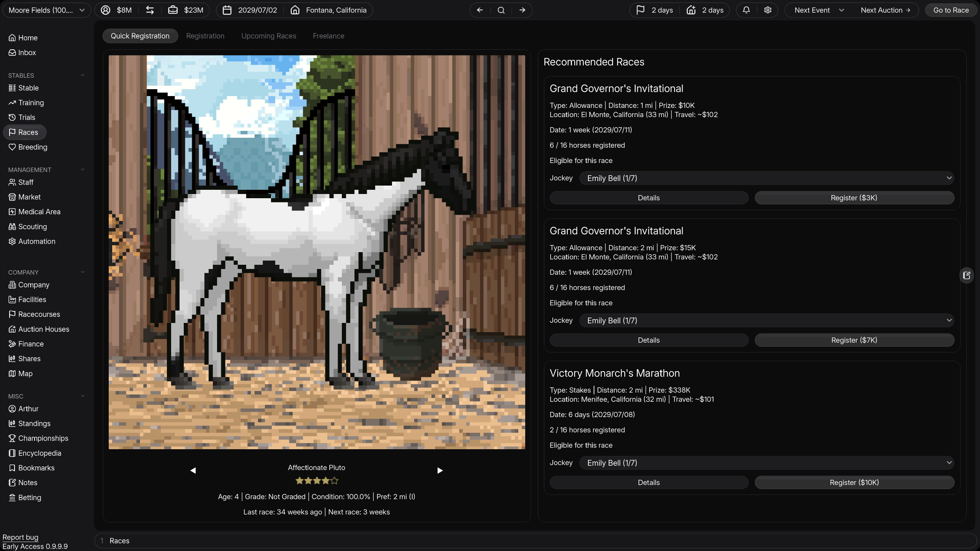Open Bookmarks in the sidebar
Image resolution: width=980 pixels, height=551 pixels.
(31, 468)
